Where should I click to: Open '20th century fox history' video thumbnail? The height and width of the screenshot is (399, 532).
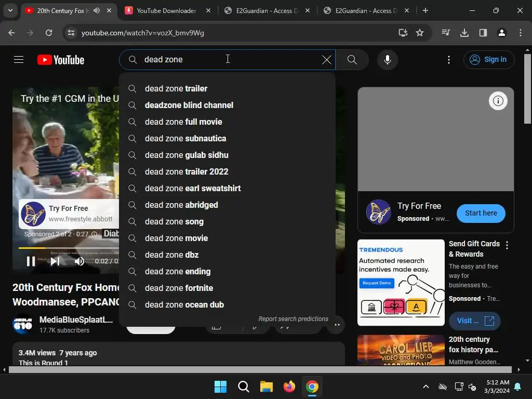click(x=401, y=350)
